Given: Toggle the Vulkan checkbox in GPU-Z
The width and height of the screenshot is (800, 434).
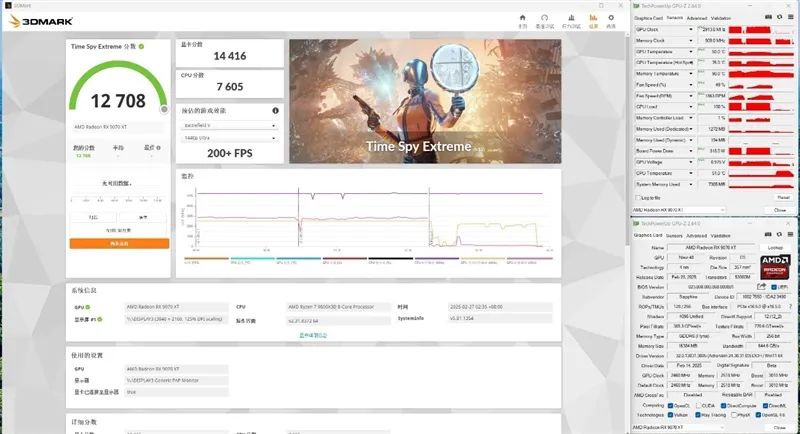Looking at the screenshot, I should pyautogui.click(x=670, y=415).
